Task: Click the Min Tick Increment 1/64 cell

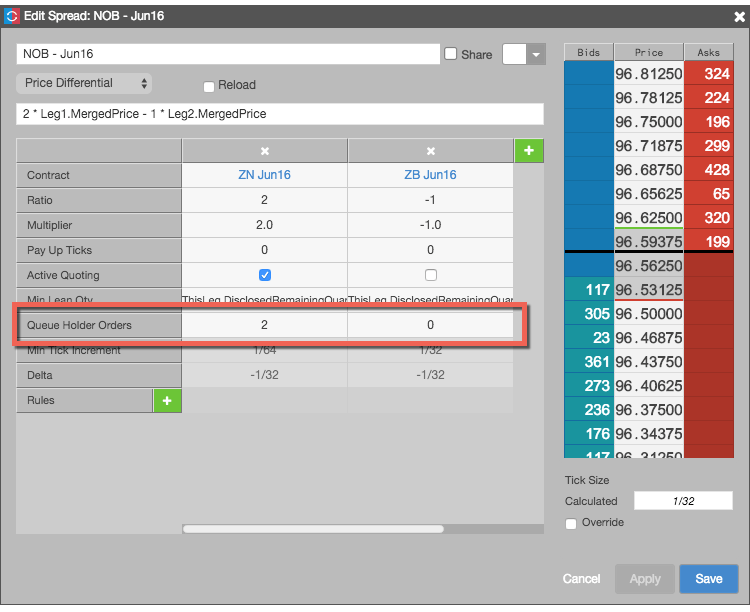Action: 265,350
